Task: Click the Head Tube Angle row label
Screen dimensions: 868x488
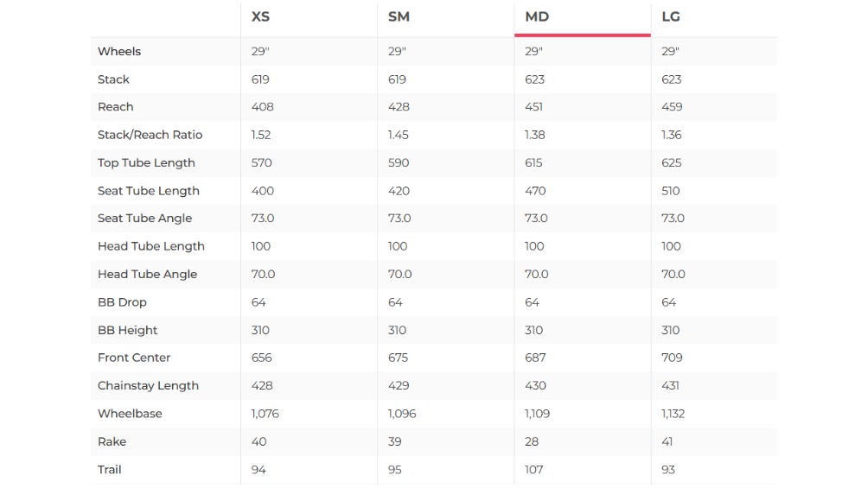Action: 147,275
